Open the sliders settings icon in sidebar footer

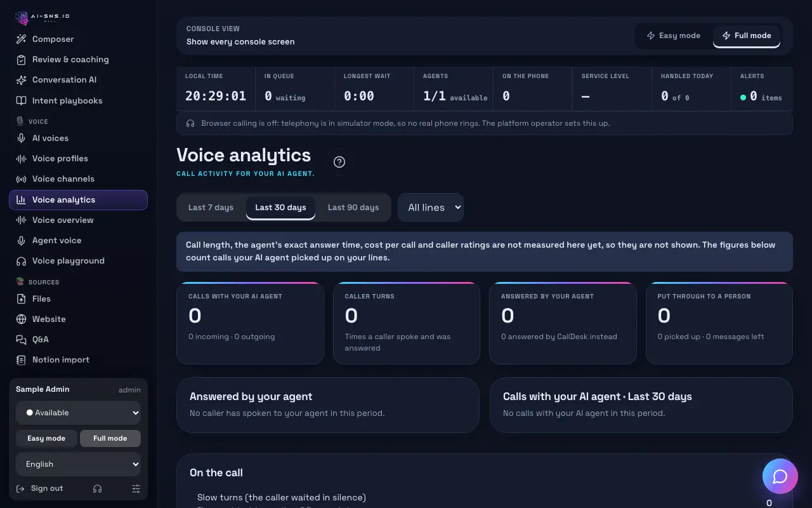136,488
